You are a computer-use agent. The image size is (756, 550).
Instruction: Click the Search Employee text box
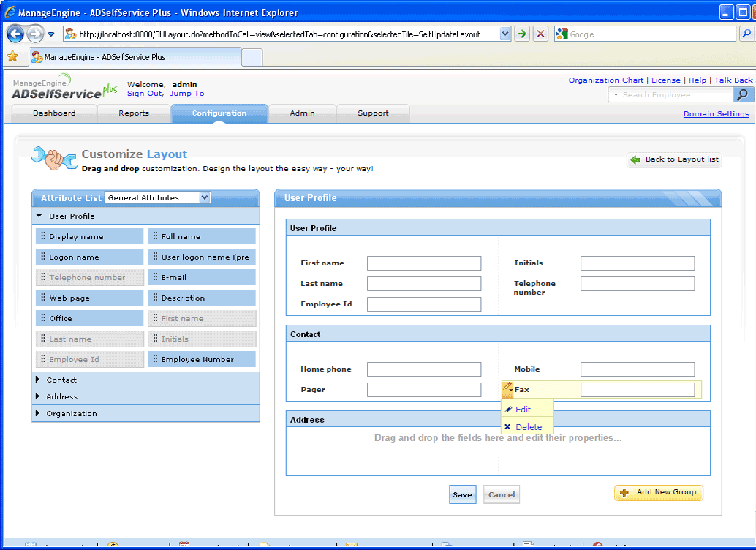tap(676, 94)
